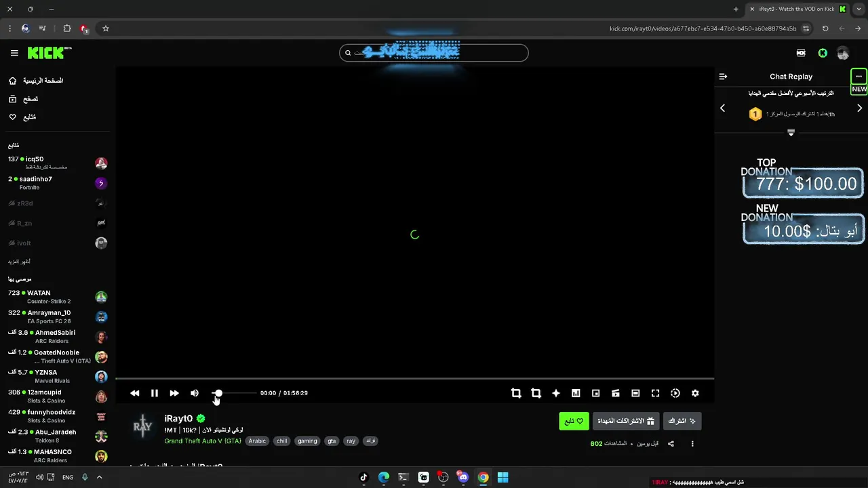The height and width of the screenshot is (488, 868).
Task: Open the player settings gear
Action: (695, 393)
